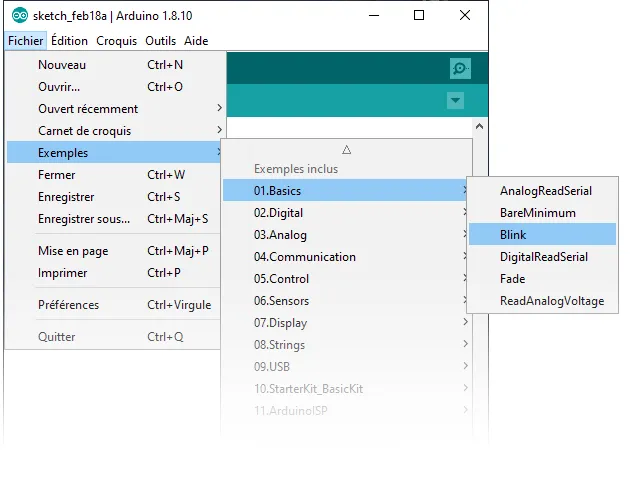Screen dimensions: 630x504
Task: Open the BareMinimum example
Action: (x=542, y=213)
